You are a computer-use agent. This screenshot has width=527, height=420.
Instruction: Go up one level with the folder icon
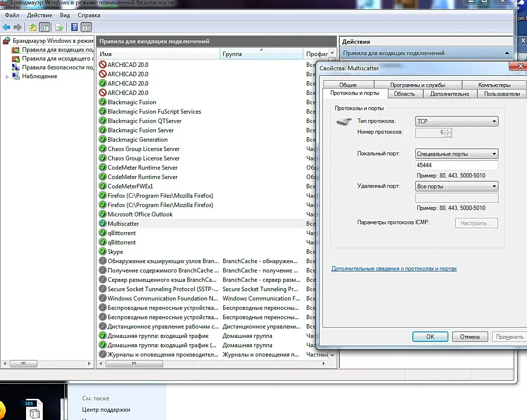pyautogui.click(x=32, y=27)
